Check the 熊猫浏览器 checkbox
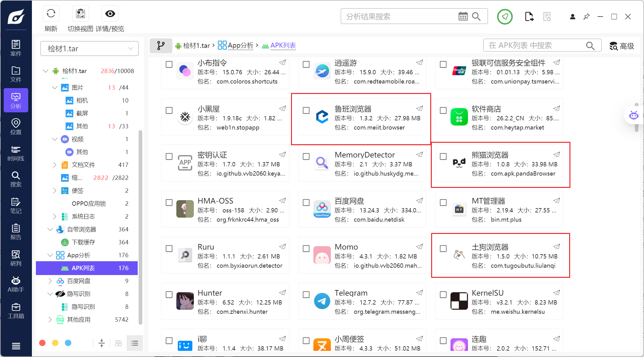Viewport: 644px width, 357px height. pos(443,157)
